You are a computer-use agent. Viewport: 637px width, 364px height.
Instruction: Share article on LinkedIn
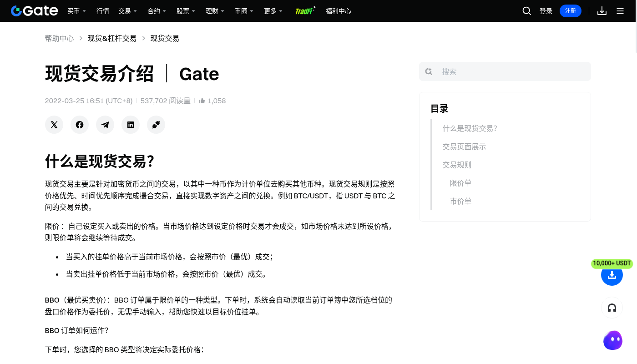tap(131, 125)
